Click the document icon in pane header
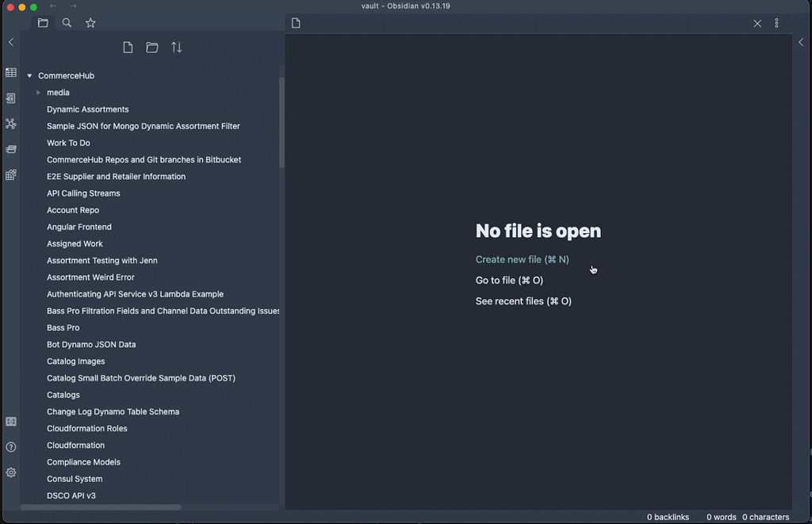812x524 pixels. [x=296, y=23]
